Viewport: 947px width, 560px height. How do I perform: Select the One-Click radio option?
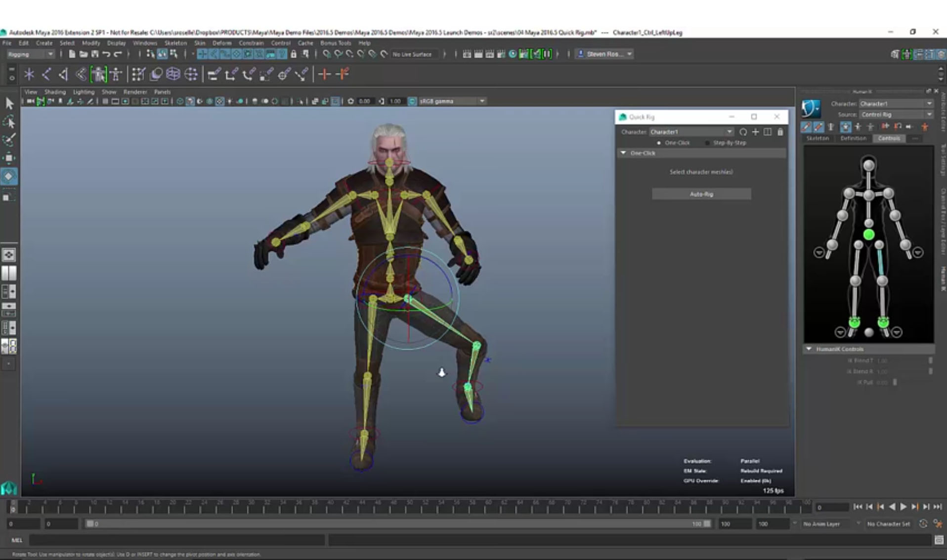point(659,143)
